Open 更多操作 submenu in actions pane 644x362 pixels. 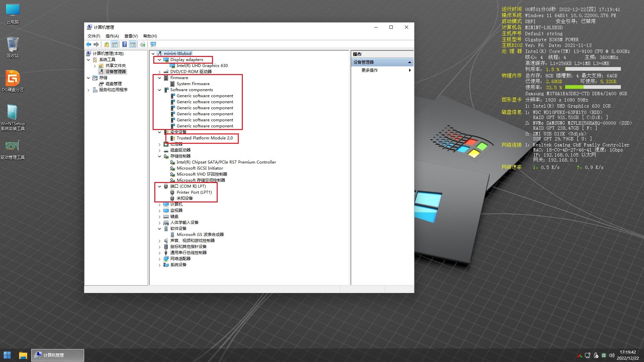point(382,70)
